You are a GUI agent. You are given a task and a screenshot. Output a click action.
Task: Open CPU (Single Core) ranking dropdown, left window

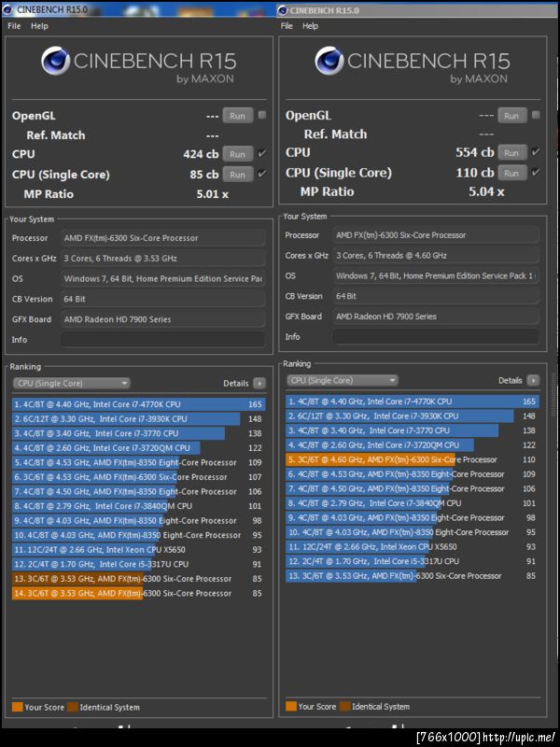point(72,384)
